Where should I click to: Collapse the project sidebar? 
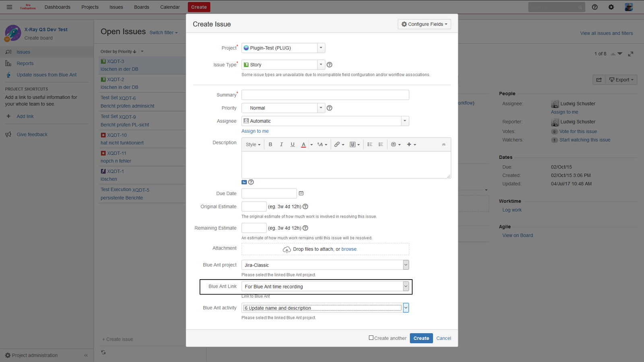coord(86,356)
